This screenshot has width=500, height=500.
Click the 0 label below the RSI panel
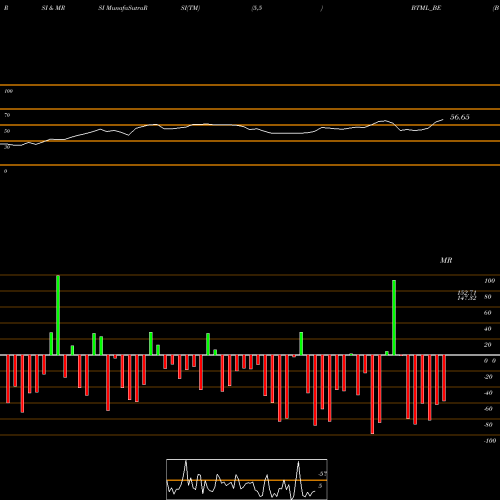click(5, 171)
